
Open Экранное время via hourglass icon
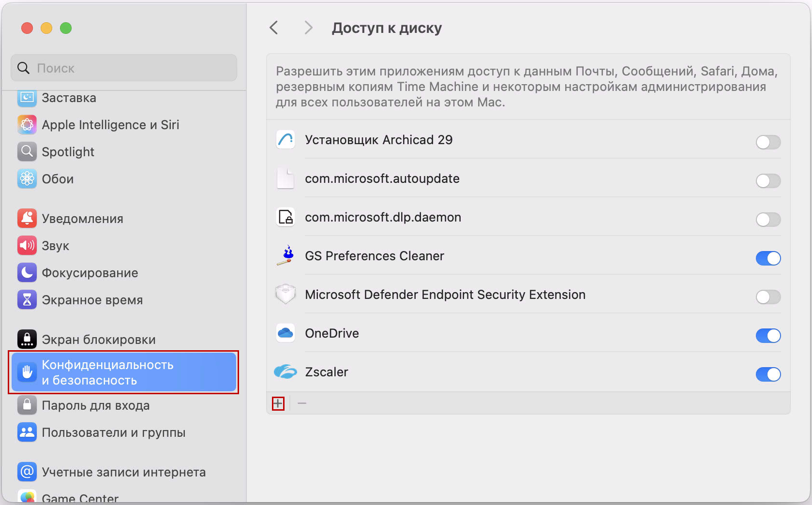pos(27,299)
